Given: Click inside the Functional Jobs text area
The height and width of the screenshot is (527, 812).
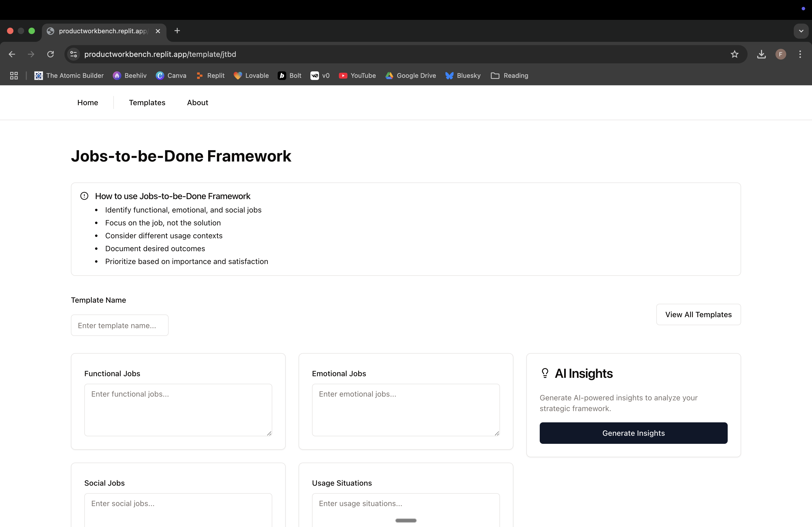Looking at the screenshot, I should pos(178,410).
